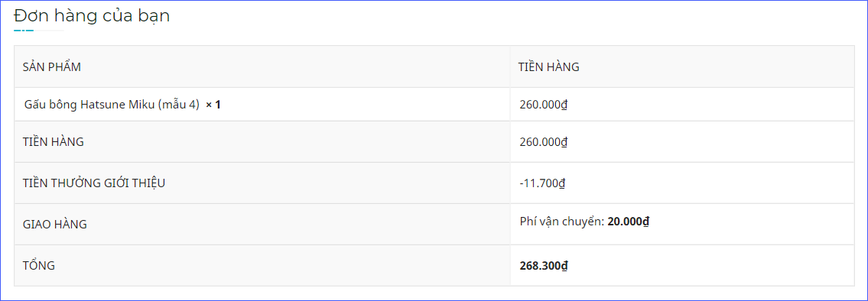Viewport: 868px width, 301px height.
Task: Select the GIAO HÀNG row label
Action: tap(55, 224)
